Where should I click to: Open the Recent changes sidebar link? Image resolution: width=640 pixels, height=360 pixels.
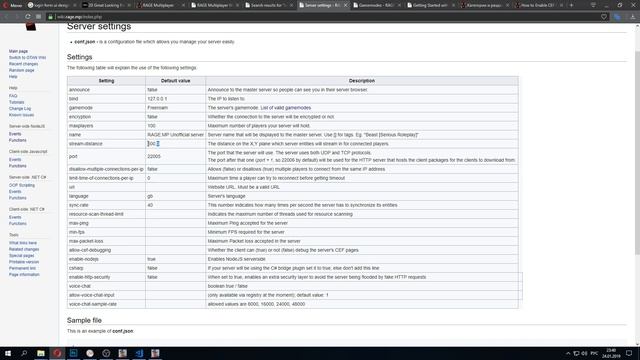click(23, 64)
